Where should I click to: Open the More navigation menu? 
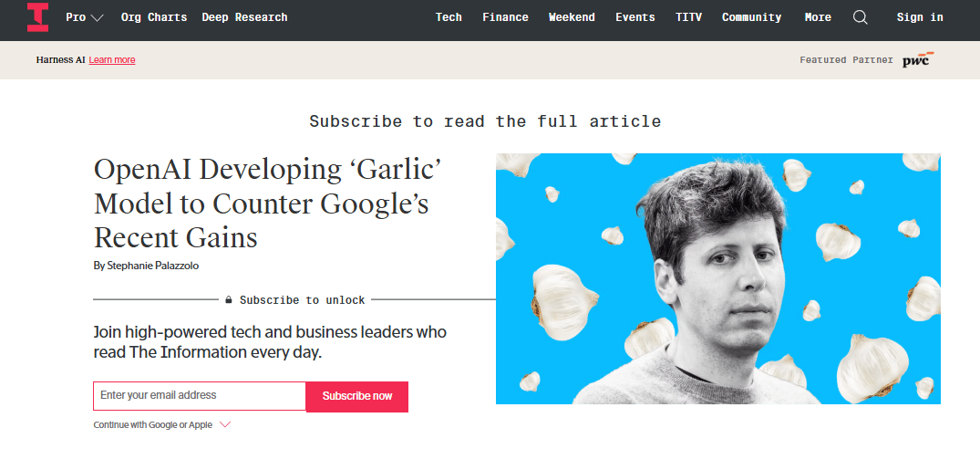(818, 17)
